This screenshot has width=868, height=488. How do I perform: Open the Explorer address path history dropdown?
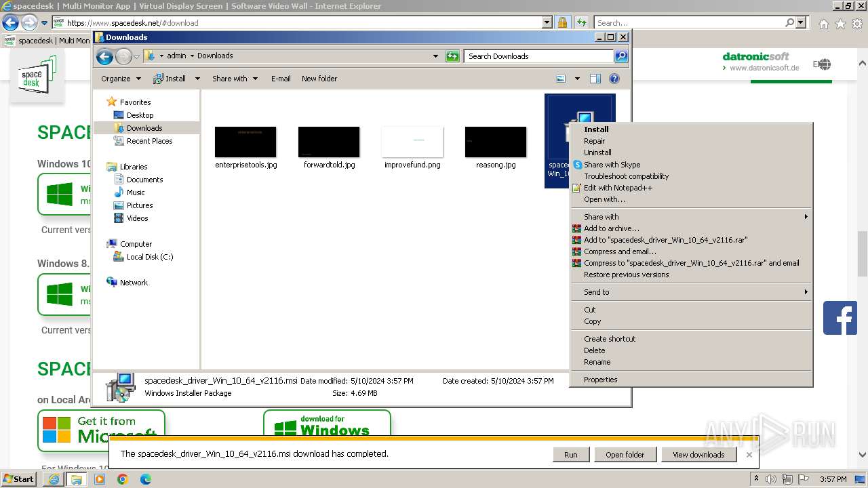pos(435,56)
